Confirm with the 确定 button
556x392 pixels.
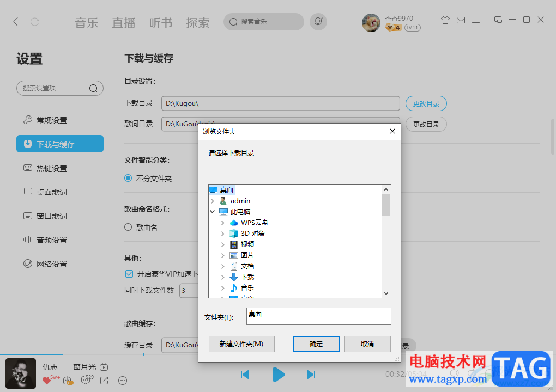[x=316, y=344]
